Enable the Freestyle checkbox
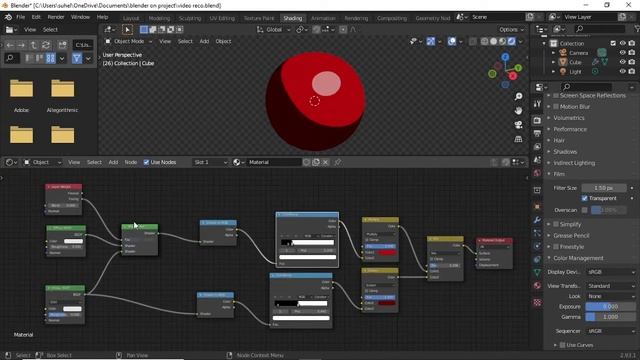Viewport: 640px width, 360px height. 556,247
